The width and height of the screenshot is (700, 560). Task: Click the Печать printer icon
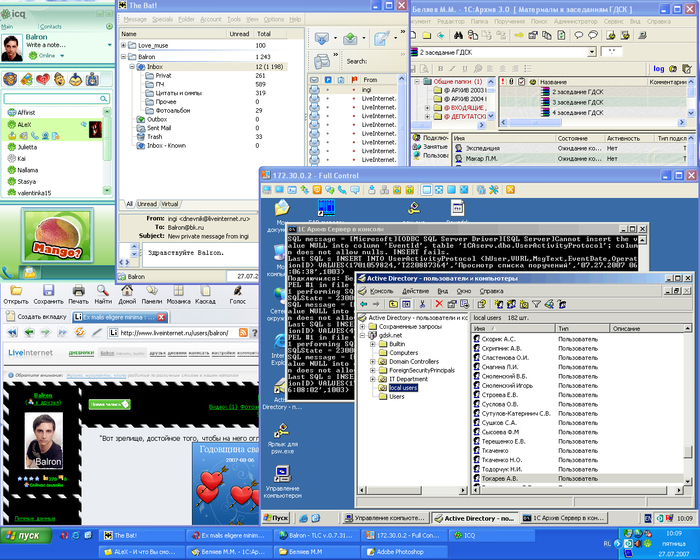pyautogui.click(x=79, y=291)
